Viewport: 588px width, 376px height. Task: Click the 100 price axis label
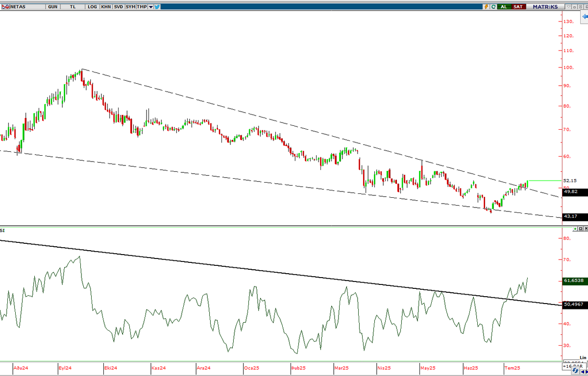(x=568, y=68)
